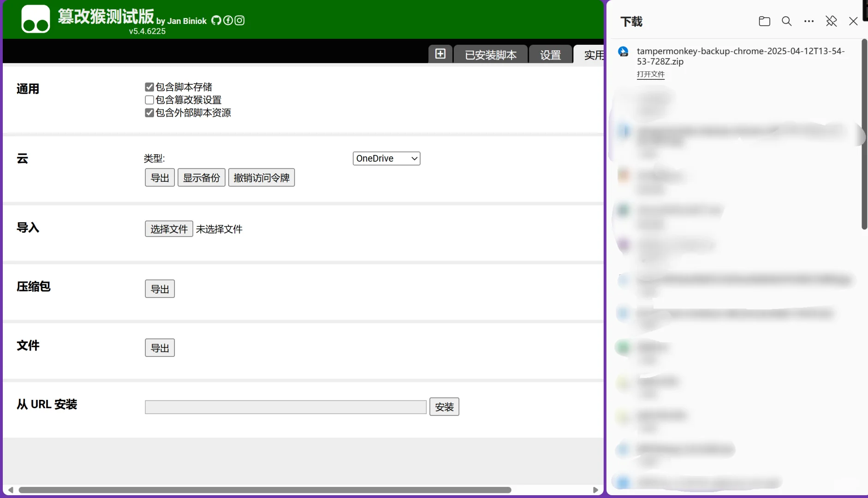Open the GitHub icon link in header
Image resolution: width=868 pixels, height=498 pixels.
216,20
